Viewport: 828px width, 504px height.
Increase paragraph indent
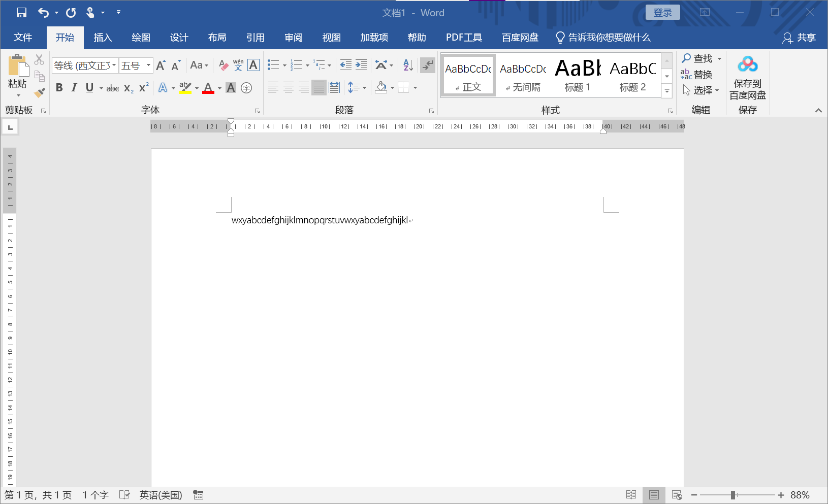[x=361, y=65]
